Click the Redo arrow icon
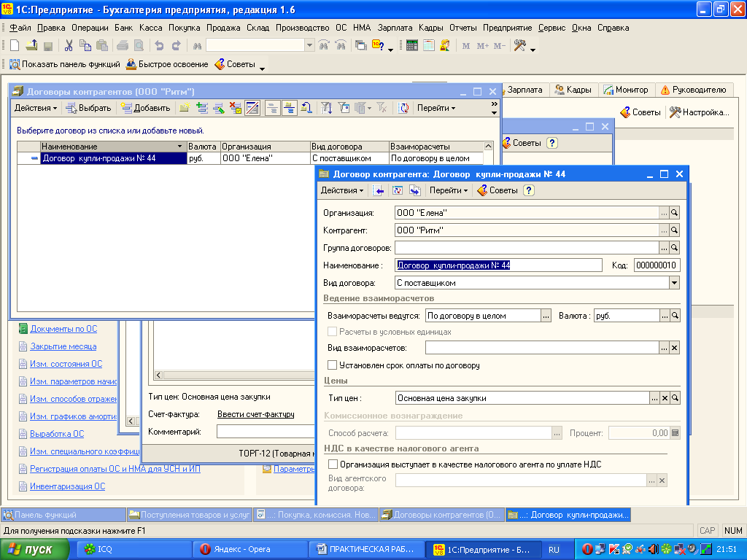Viewport: 747px width, 560px height. (176, 46)
